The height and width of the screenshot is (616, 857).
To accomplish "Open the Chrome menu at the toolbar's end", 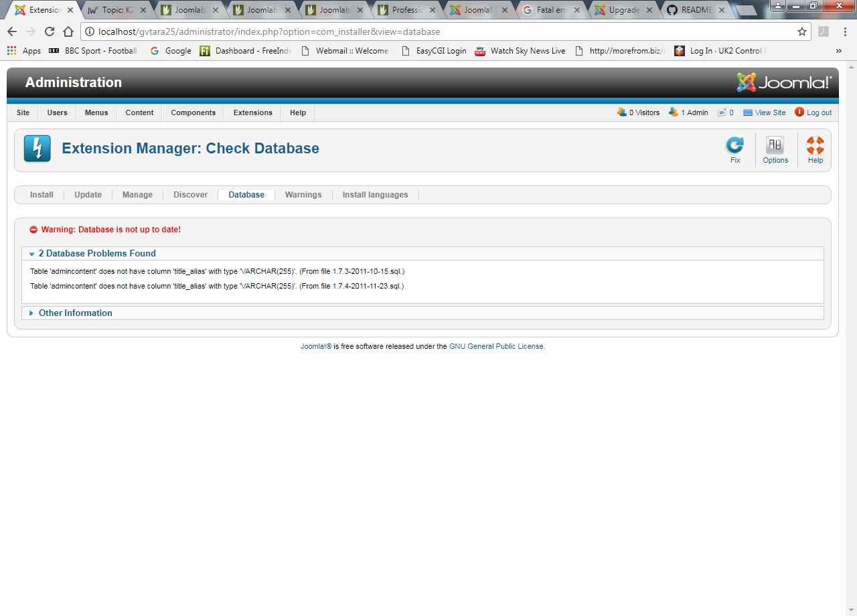I will [844, 31].
